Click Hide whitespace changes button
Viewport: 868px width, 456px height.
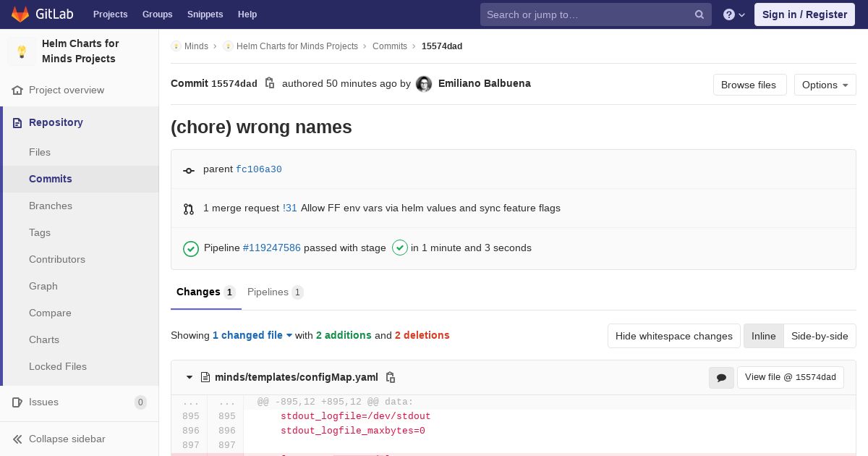[x=674, y=336]
